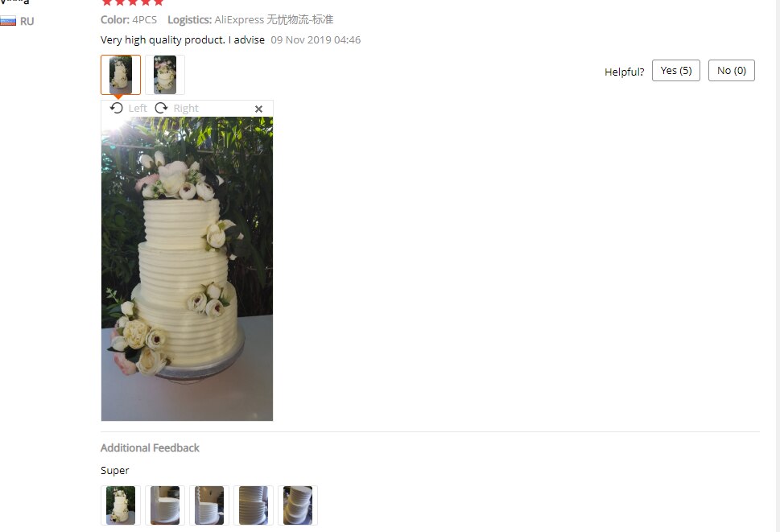This screenshot has width=780, height=532.
Task: Select the first review photo thumbnail
Action: (121, 75)
